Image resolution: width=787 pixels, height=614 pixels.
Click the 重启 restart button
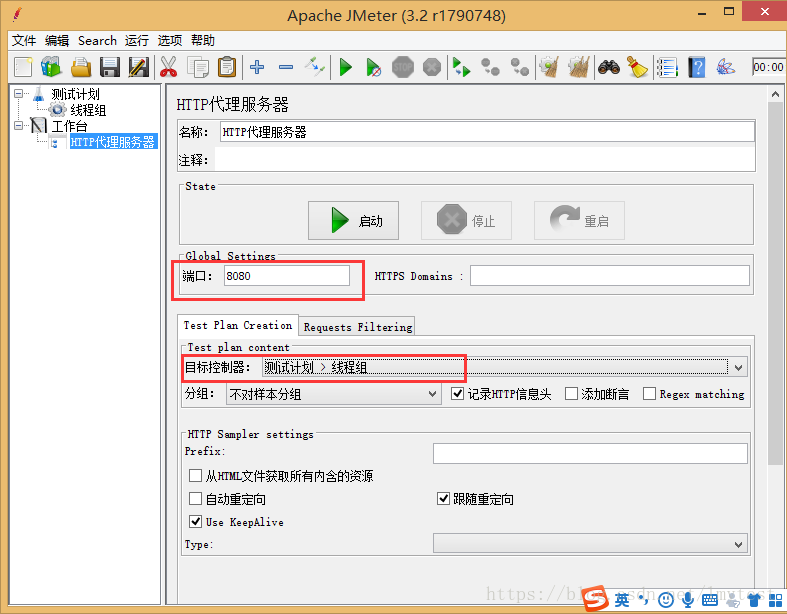[x=579, y=220]
